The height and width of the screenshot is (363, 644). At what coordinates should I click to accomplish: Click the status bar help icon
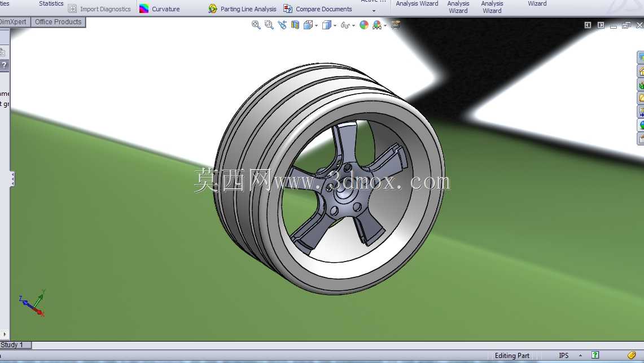pyautogui.click(x=595, y=355)
